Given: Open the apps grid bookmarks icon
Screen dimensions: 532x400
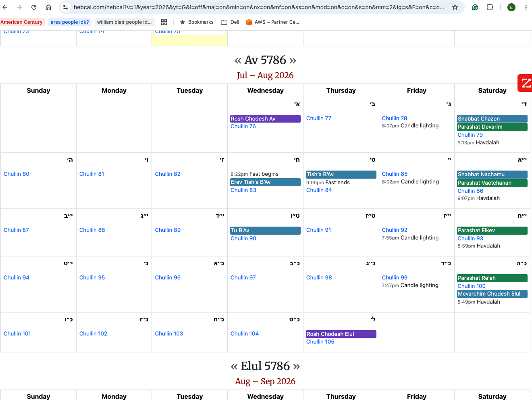Looking at the screenshot, I should click(x=164, y=22).
